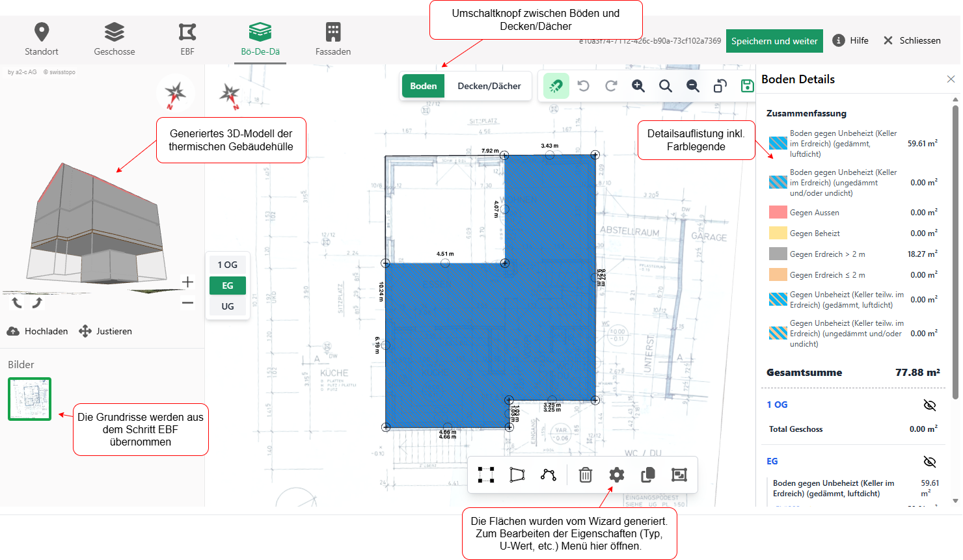Click Speichern und weiter button
963x560 pixels.
pyautogui.click(x=774, y=41)
